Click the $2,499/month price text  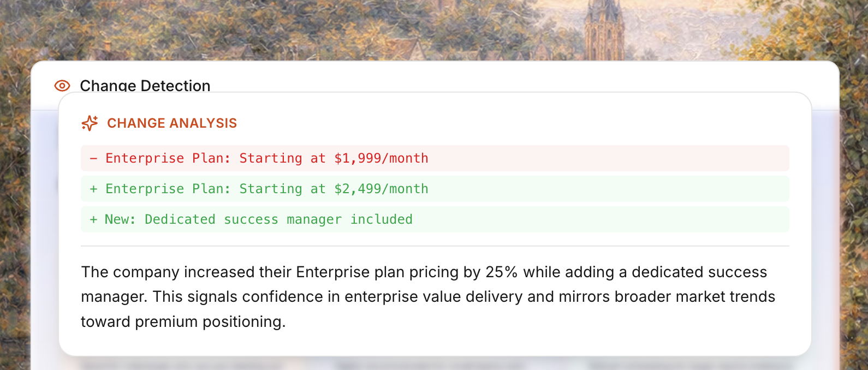(381, 189)
